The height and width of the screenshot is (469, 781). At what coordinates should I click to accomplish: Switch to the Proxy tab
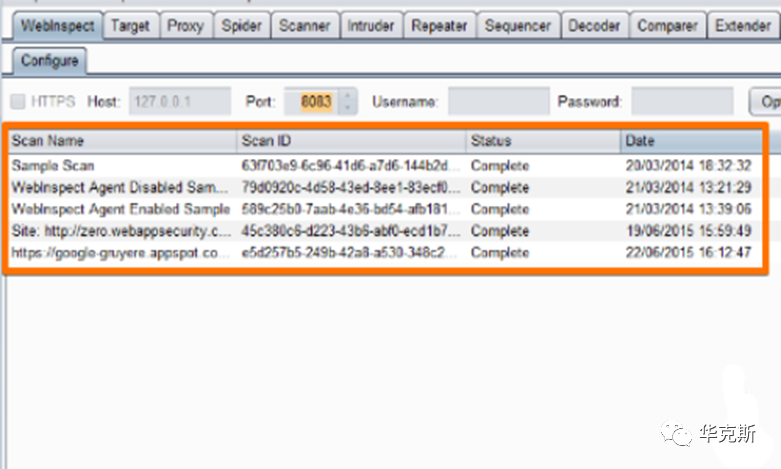(185, 26)
